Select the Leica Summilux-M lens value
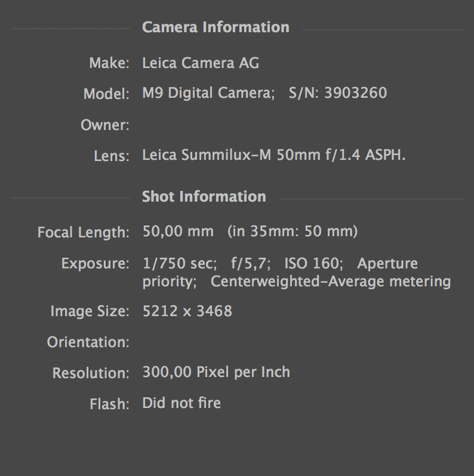 (273, 156)
